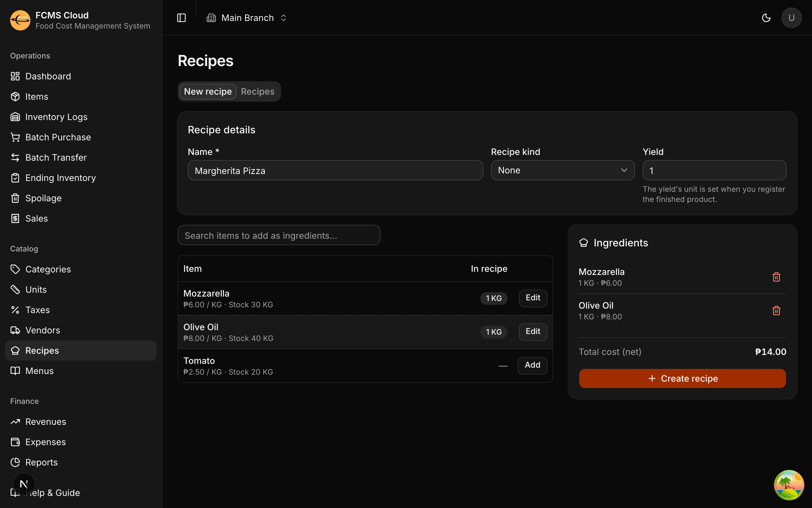Open the user avatar U menu
The image size is (812, 508).
(x=791, y=18)
